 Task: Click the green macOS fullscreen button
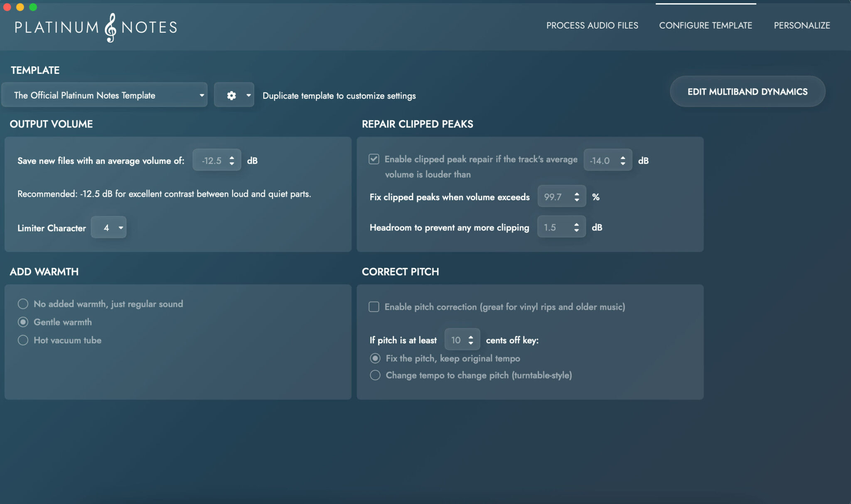(x=33, y=7)
